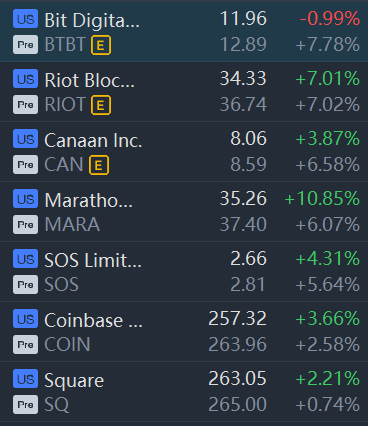Screen dimensions: 368x426
Task: Click the Pre badge next to MARA
Action: 25,225
